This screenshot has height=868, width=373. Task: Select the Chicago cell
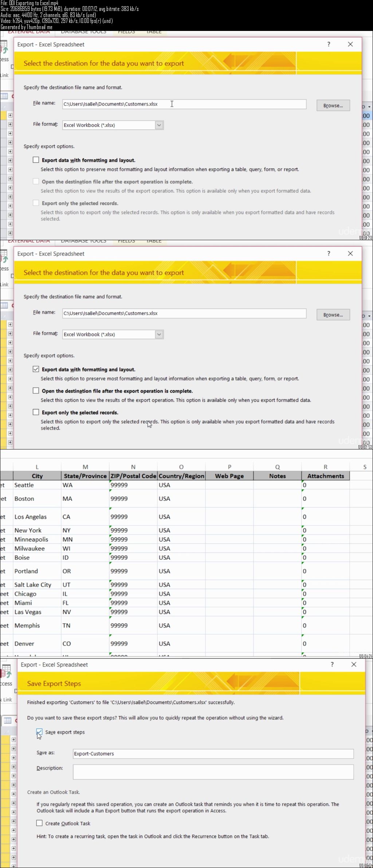37,594
